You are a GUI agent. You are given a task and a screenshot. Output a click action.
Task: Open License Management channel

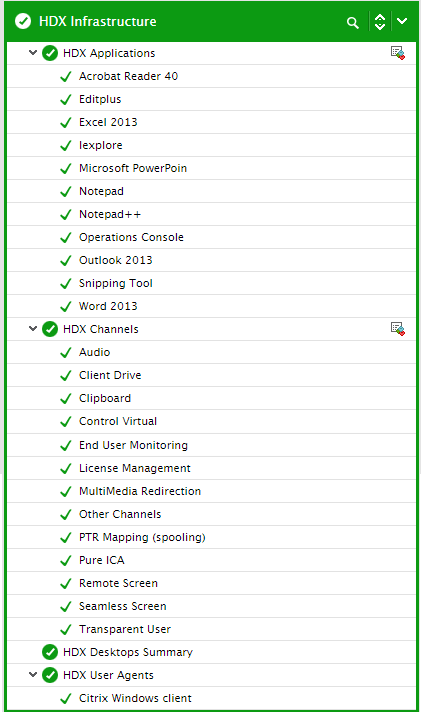(135, 468)
